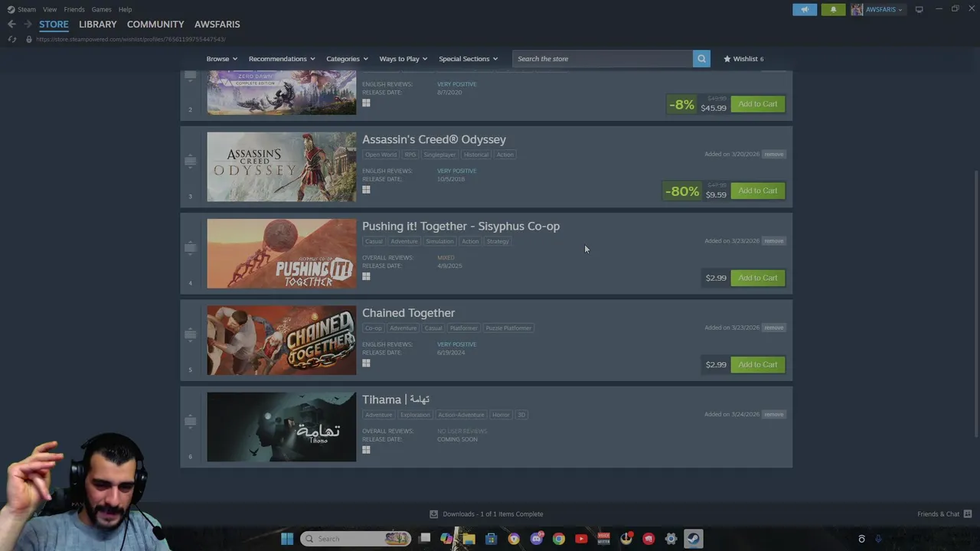Click the AWSFARIS profile avatar

pos(857,9)
